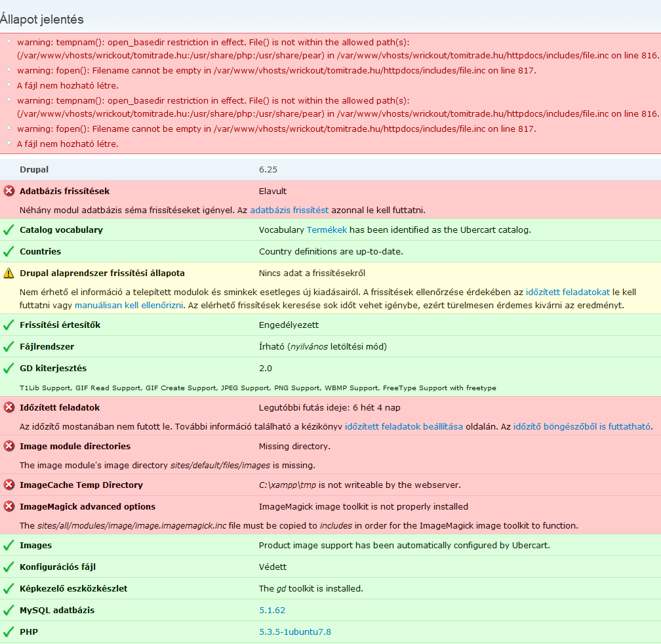
Task: Click the Néhány modul adatbázis séma frissítéseket description
Action: click(222, 210)
